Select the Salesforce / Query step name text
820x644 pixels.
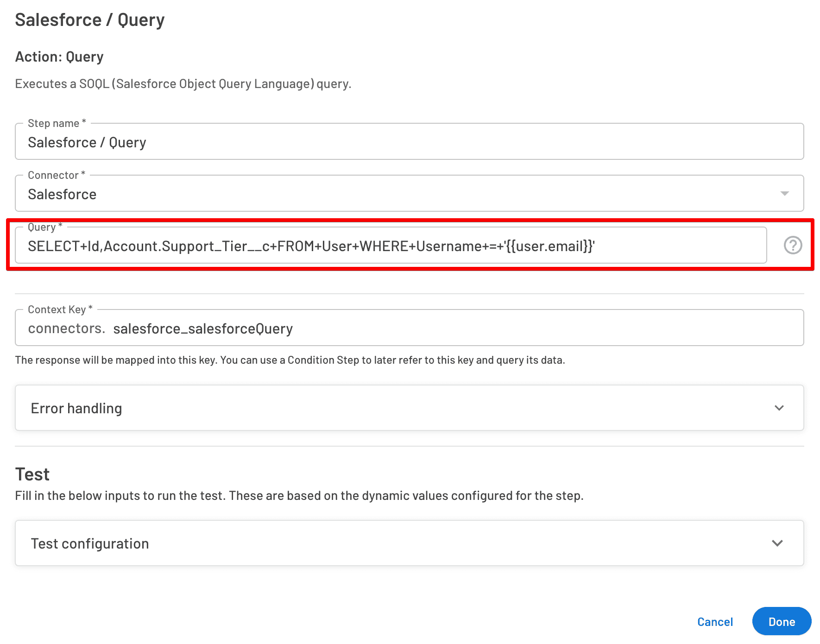pos(87,142)
